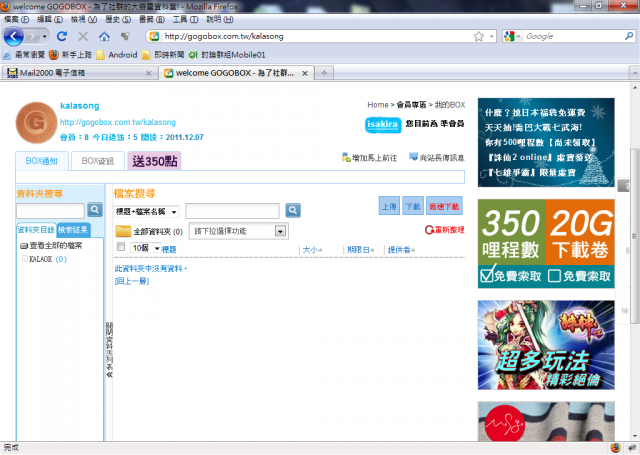
Task: Click in the folder search text field
Action: point(50,211)
